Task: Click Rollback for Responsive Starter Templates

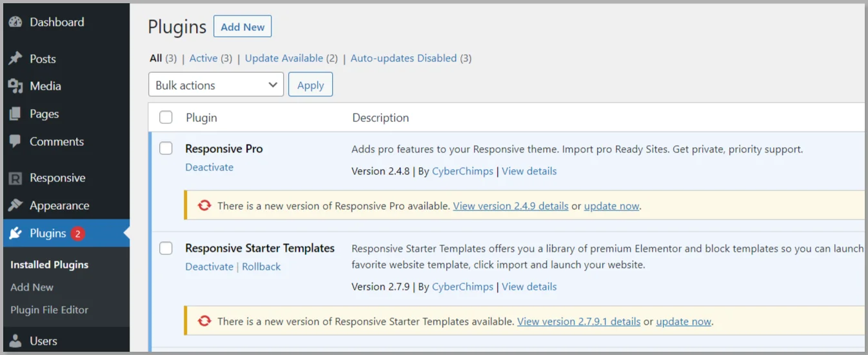Action: (261, 267)
